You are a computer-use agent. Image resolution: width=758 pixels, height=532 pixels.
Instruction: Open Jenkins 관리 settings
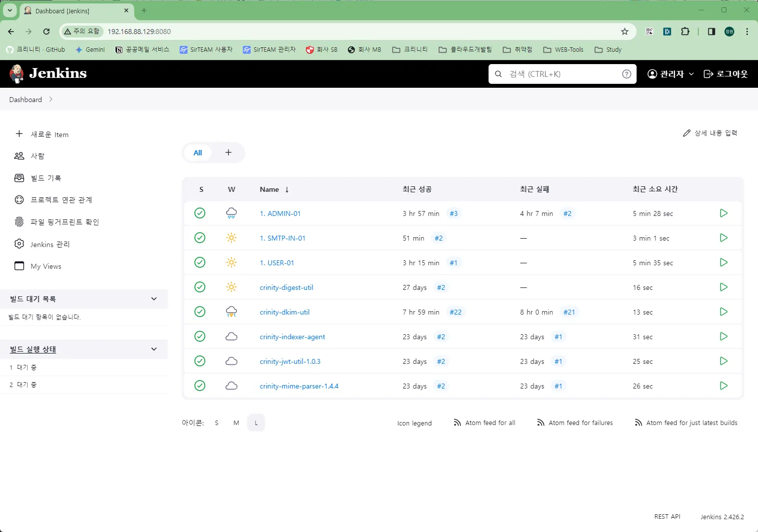pos(42,244)
